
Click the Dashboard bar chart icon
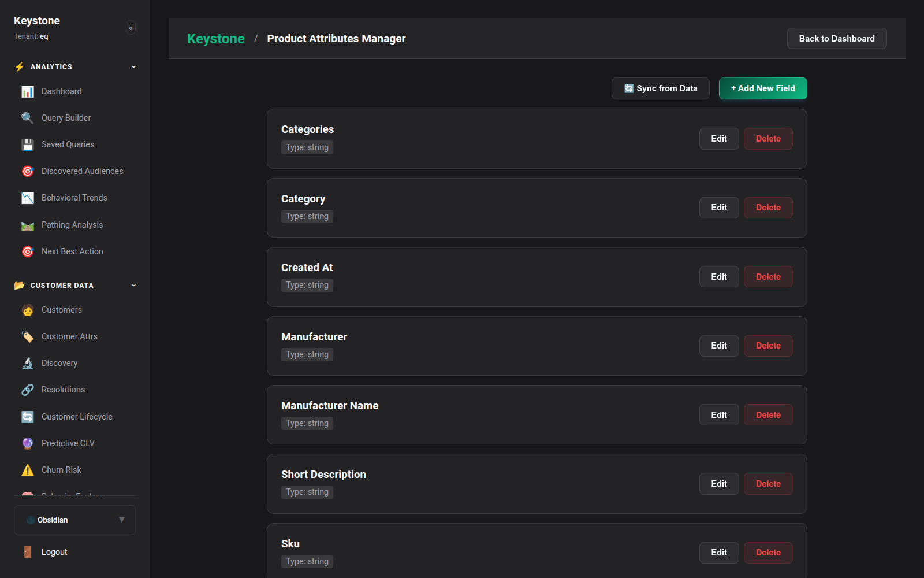coord(28,92)
